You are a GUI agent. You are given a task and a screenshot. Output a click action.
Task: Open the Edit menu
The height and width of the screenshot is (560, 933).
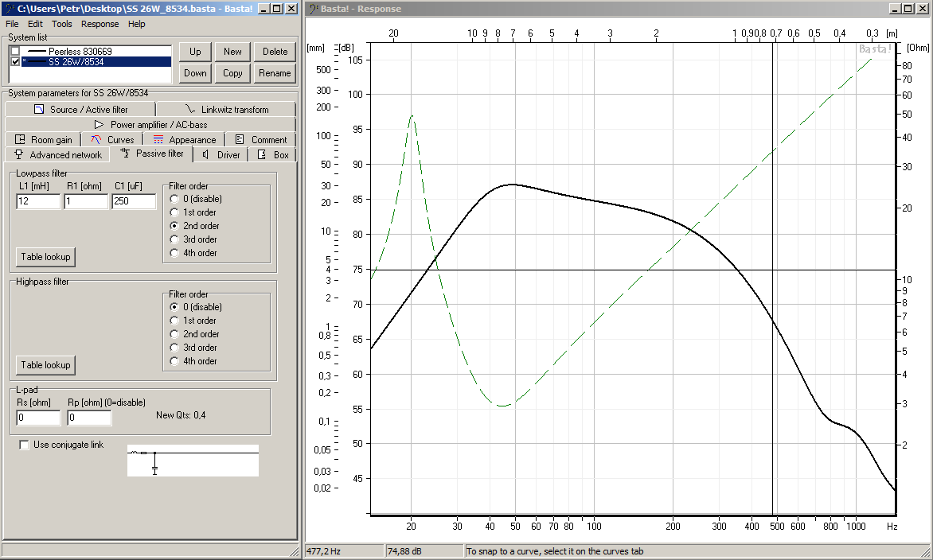click(35, 24)
